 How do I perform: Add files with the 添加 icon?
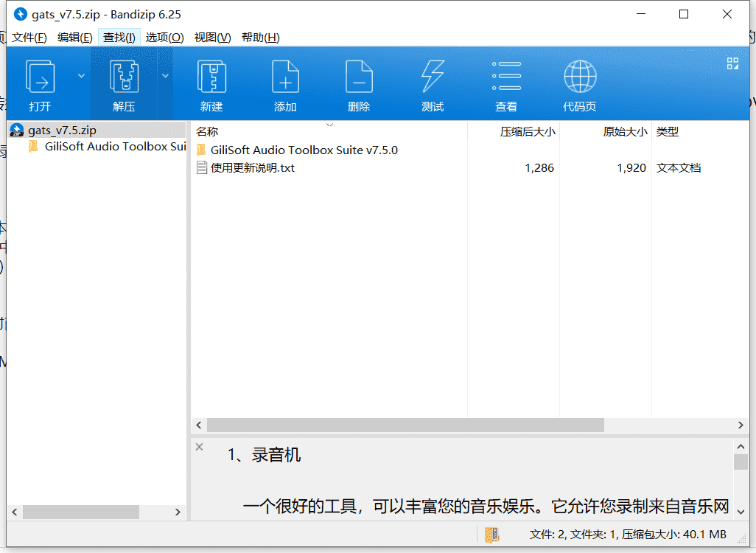click(x=285, y=86)
